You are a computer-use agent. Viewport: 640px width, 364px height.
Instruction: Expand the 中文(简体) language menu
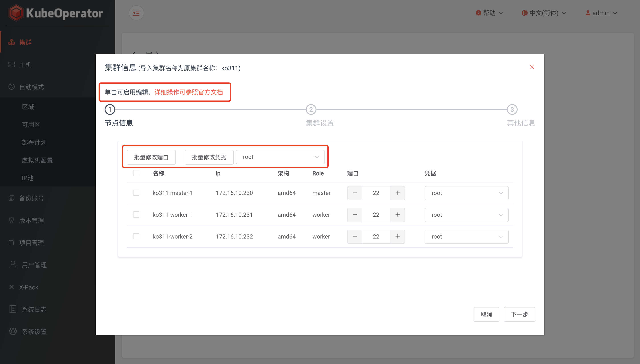pos(544,13)
